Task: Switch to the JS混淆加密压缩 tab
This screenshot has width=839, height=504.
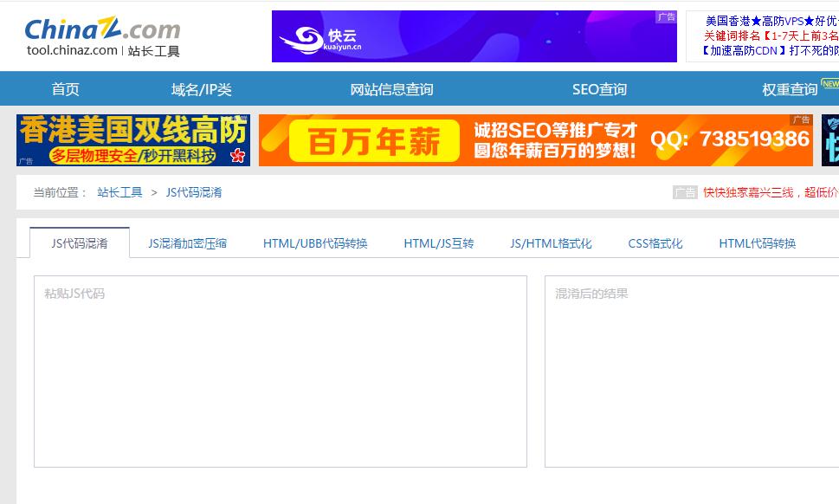Action: pos(187,242)
